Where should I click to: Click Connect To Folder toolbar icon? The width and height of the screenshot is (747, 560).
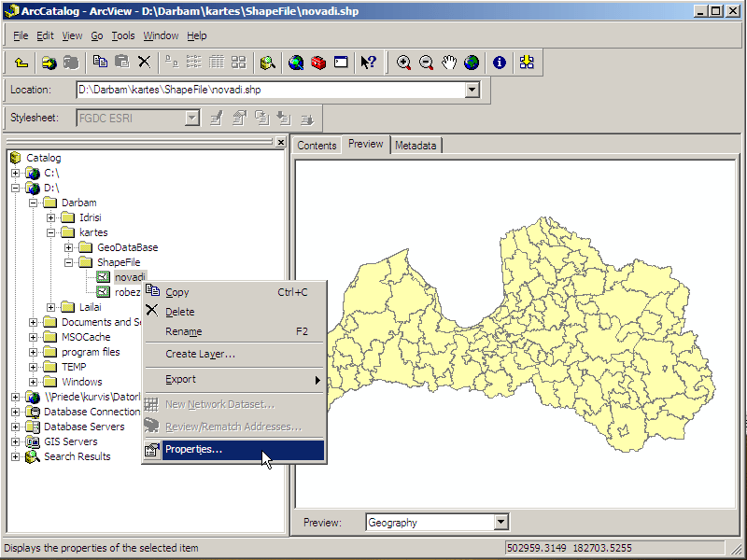(49, 63)
